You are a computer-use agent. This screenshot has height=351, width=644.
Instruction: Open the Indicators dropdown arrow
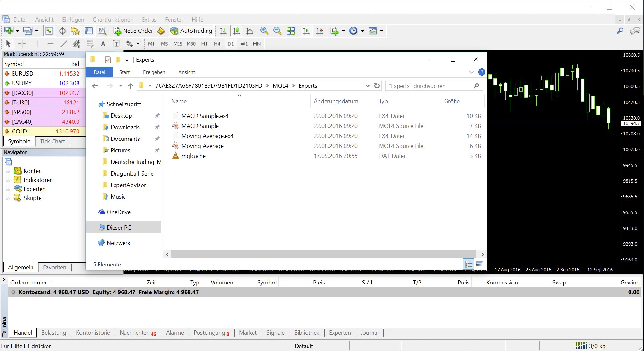pyautogui.click(x=343, y=31)
